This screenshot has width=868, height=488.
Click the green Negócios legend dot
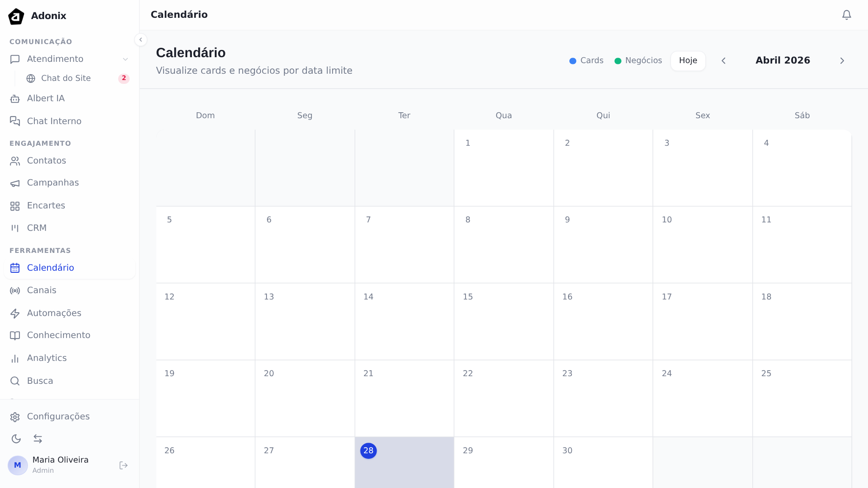618,61
